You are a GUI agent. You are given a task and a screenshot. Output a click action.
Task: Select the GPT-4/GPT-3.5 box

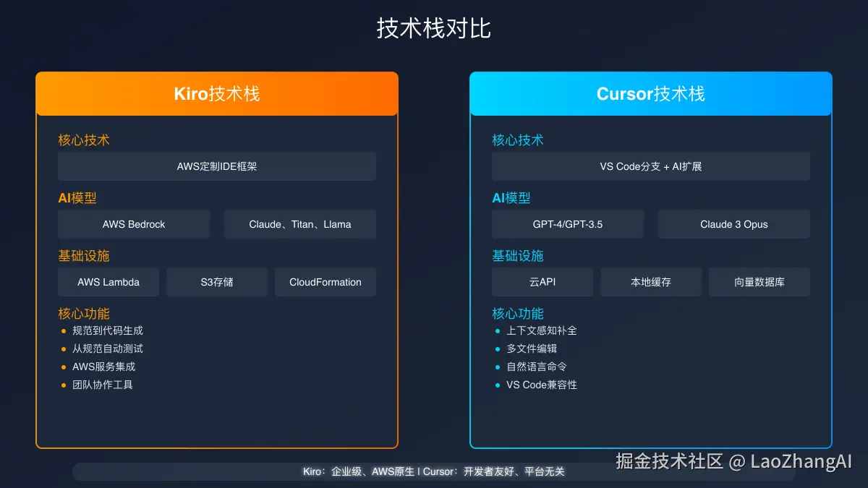568,224
